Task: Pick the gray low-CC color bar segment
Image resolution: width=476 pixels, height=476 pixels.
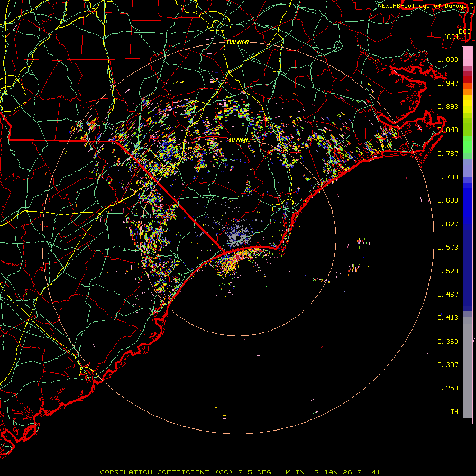Action: click(x=467, y=368)
